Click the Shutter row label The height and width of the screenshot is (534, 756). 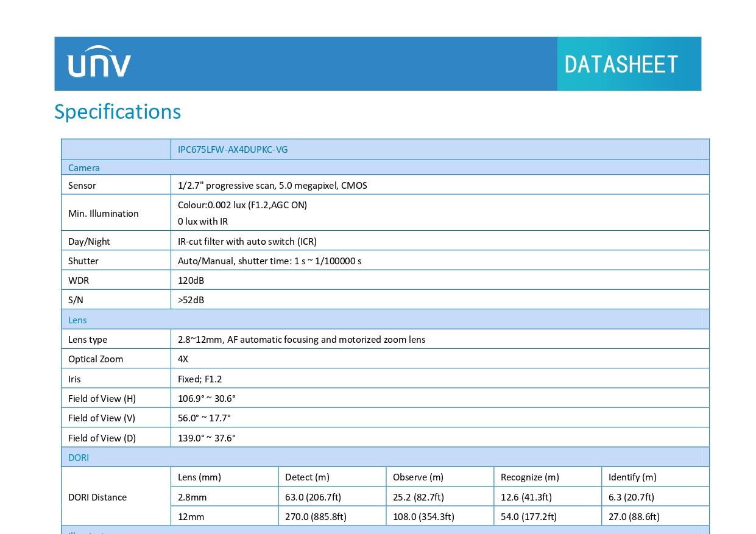83,261
